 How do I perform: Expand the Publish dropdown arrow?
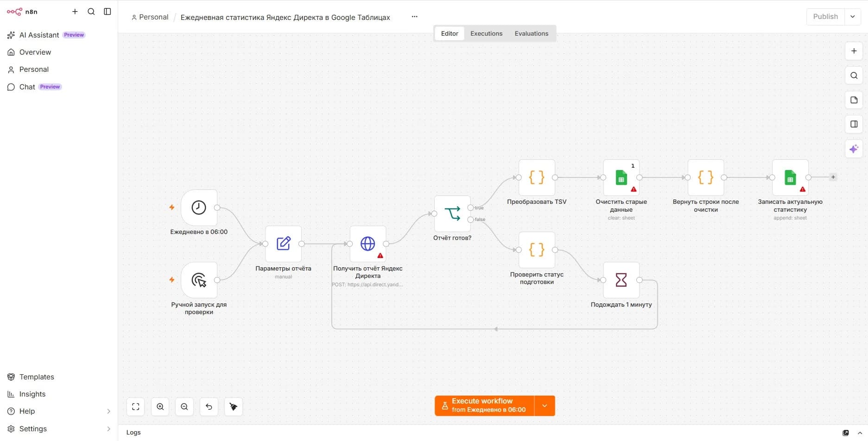point(852,17)
